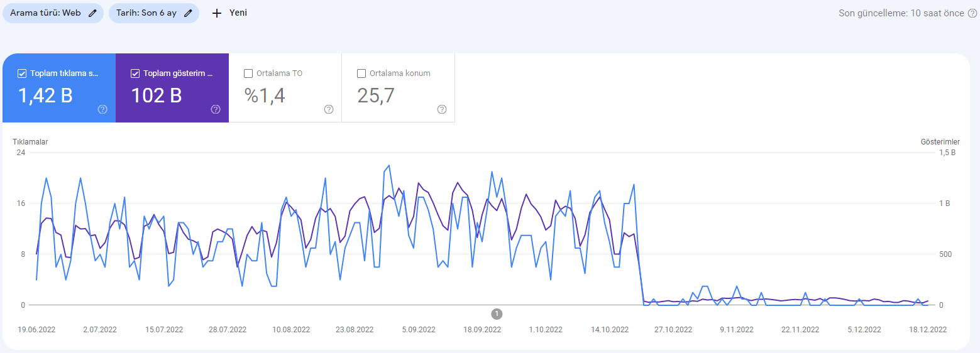Open help icon beside Son güncelleme text
Image resolution: width=980 pixels, height=353 pixels.
pyautogui.click(x=971, y=13)
